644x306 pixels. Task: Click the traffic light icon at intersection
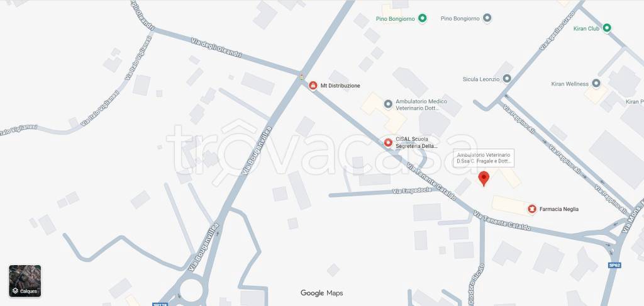pos(302,77)
